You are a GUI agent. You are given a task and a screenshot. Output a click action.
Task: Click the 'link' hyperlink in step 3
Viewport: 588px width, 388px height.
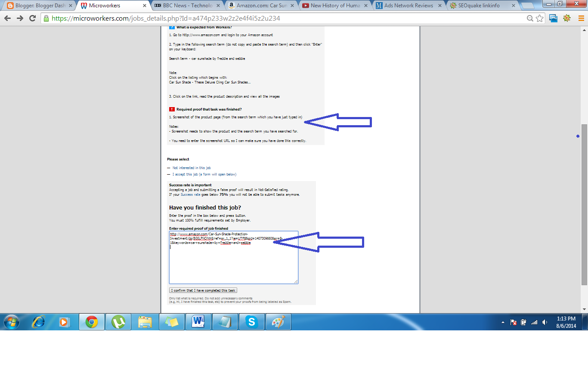195,96
